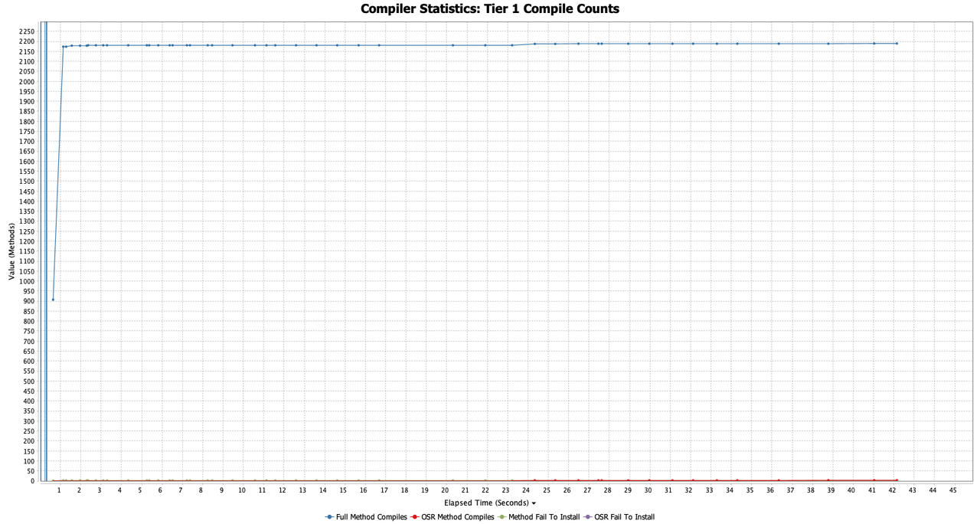Toggle the OSR Method Compiles series label

click(458, 517)
